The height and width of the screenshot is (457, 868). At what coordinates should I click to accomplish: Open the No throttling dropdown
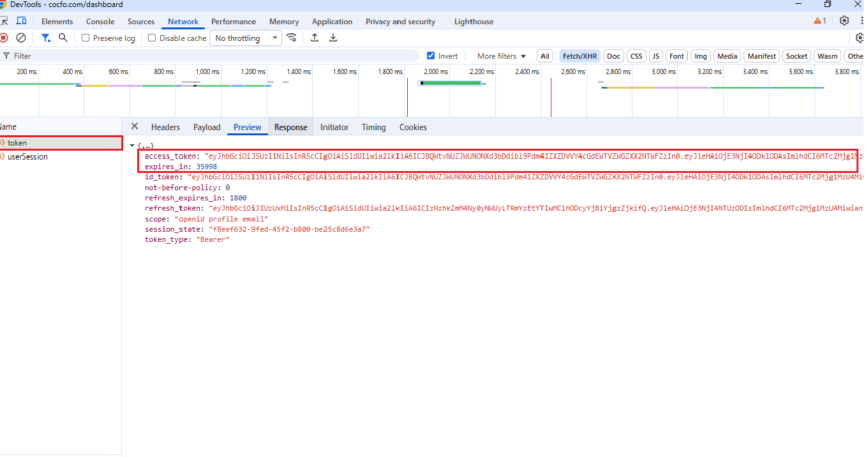(246, 38)
